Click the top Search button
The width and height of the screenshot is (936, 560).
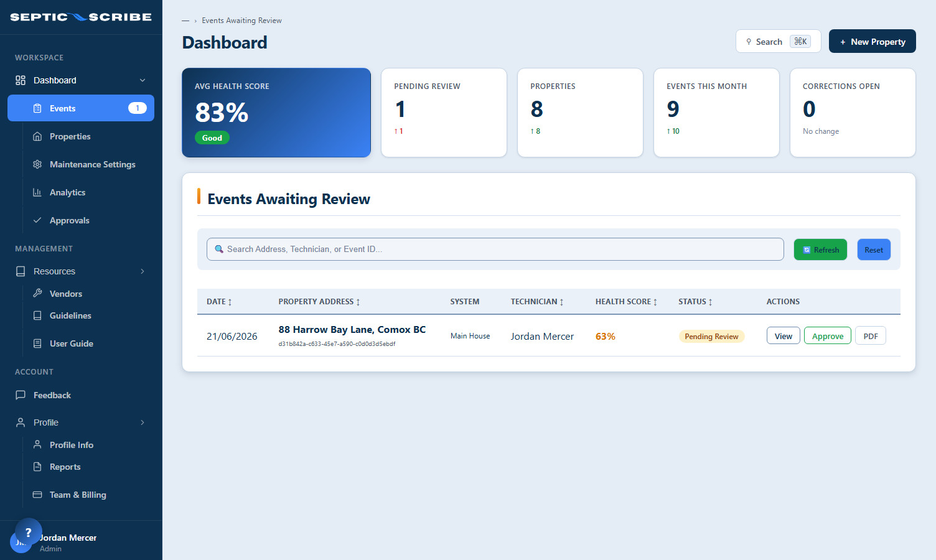pyautogui.click(x=778, y=42)
